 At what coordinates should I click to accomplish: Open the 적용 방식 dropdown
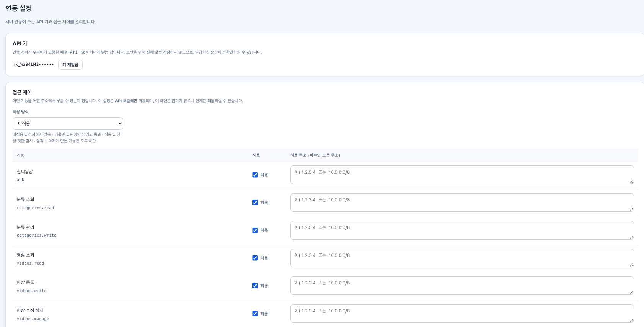[68, 123]
